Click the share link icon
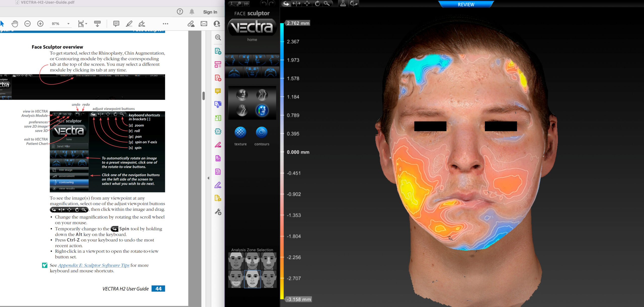The image size is (644, 307). click(191, 24)
